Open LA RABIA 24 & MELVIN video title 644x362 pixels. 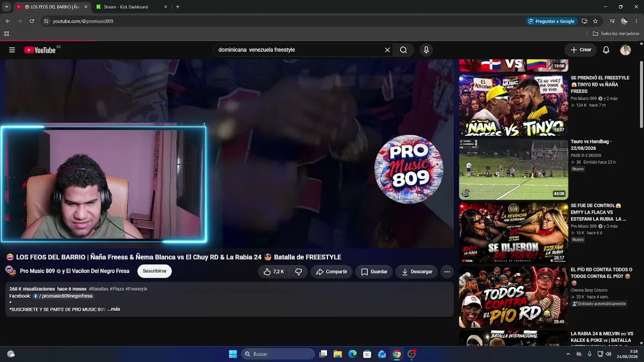[602, 338]
